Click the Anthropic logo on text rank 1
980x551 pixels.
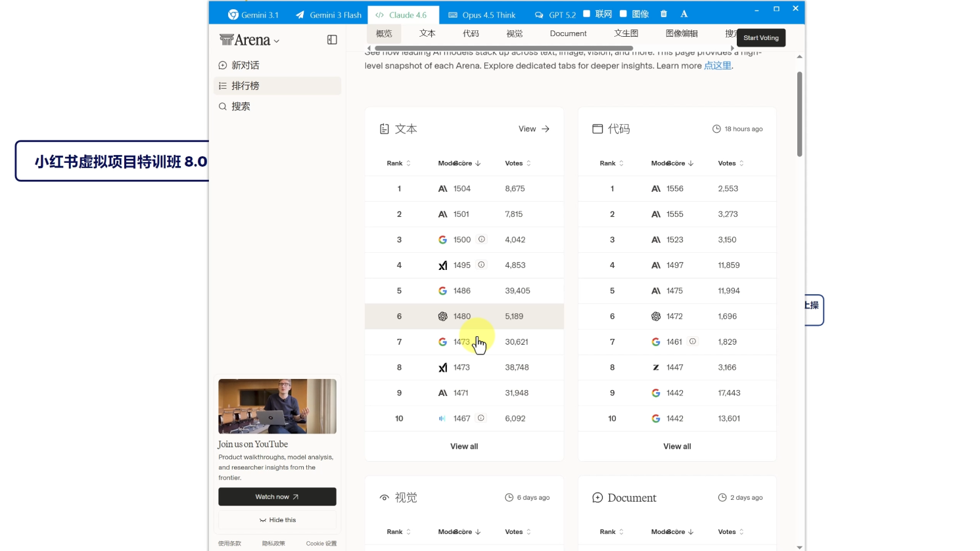coord(443,188)
